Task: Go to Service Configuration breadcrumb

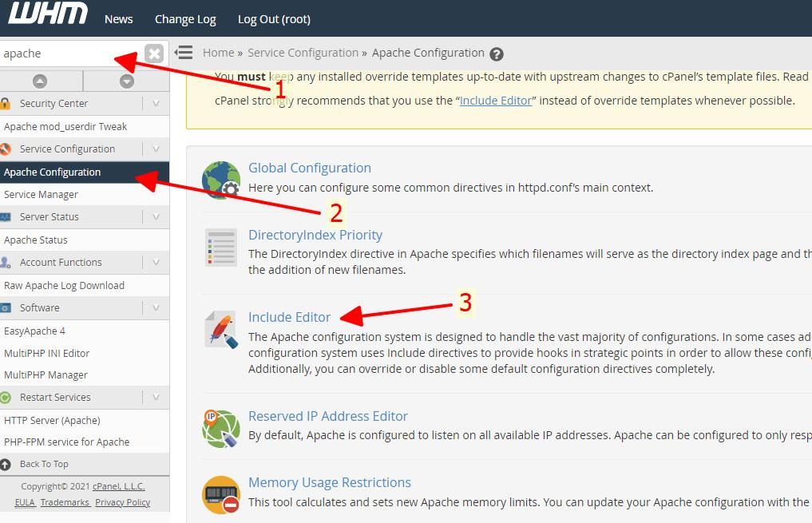Action: (303, 53)
